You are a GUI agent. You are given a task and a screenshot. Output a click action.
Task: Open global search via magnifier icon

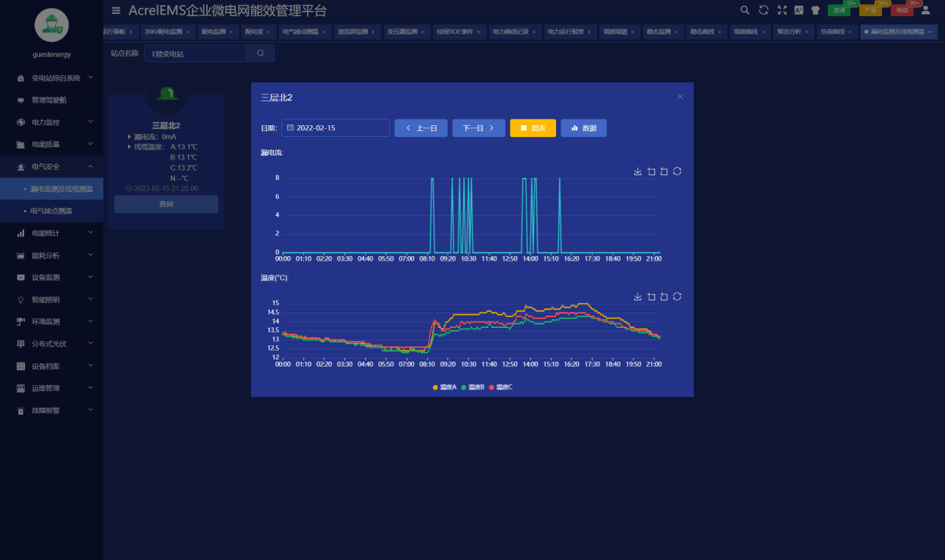click(744, 10)
